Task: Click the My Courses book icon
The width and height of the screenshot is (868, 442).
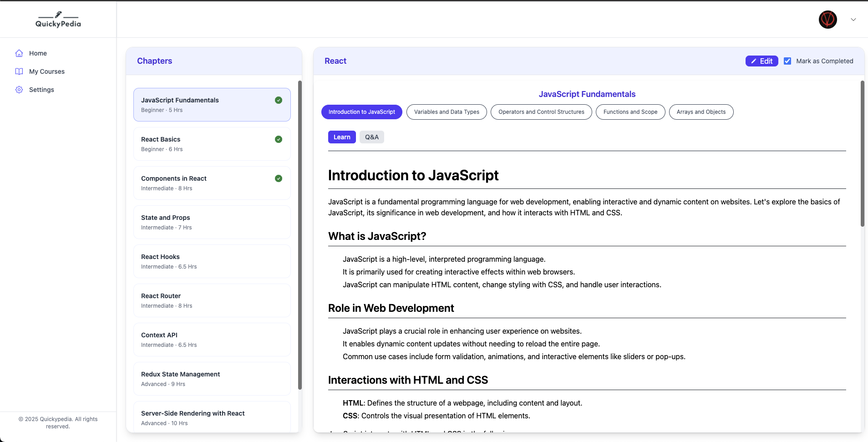Action: tap(19, 71)
